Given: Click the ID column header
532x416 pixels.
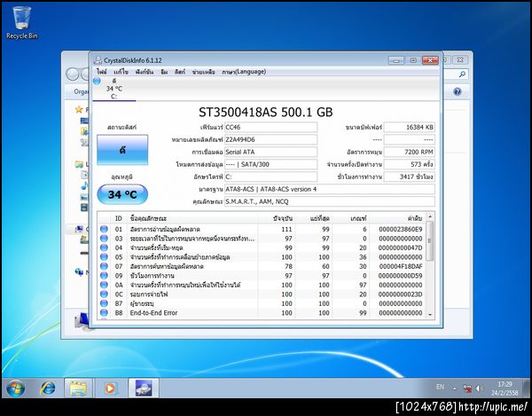Looking at the screenshot, I should pos(119,218).
